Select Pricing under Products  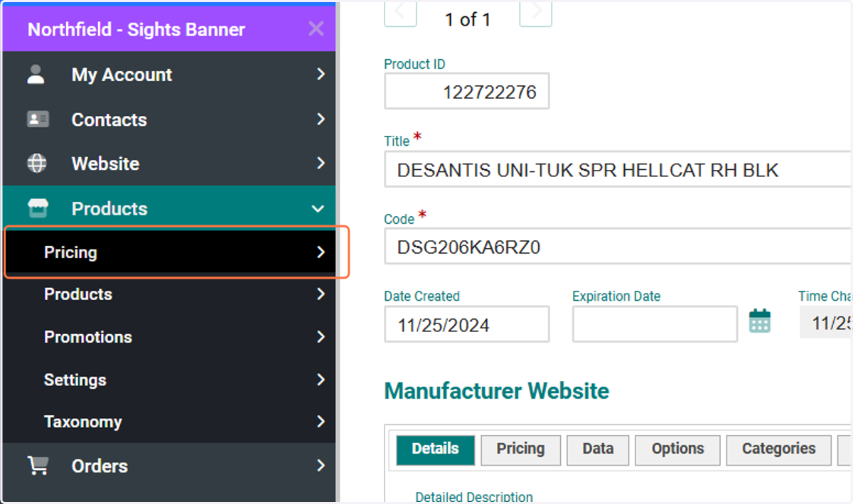[x=168, y=252]
